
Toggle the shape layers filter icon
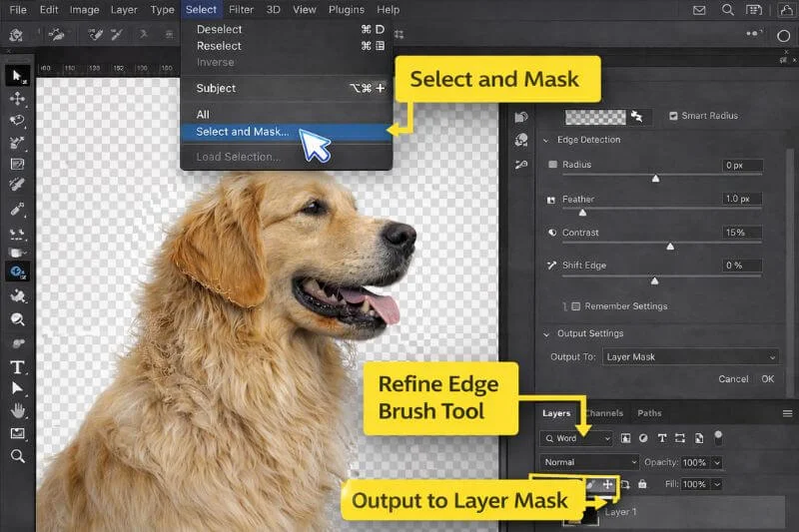click(680, 438)
